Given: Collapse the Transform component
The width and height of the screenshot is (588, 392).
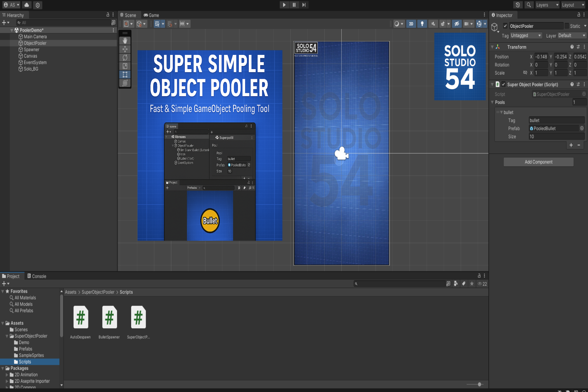Looking at the screenshot, I should [492, 47].
